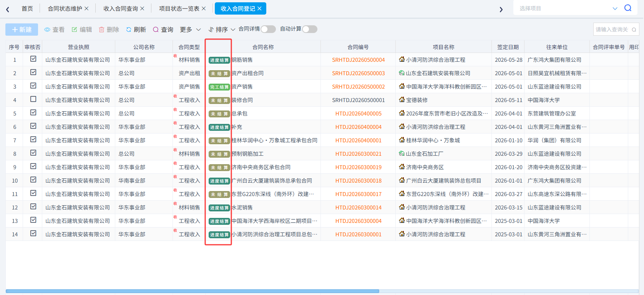Click the magnifier icon in the keyword search box
Viewport: 644px width, 295px height.
point(634,30)
